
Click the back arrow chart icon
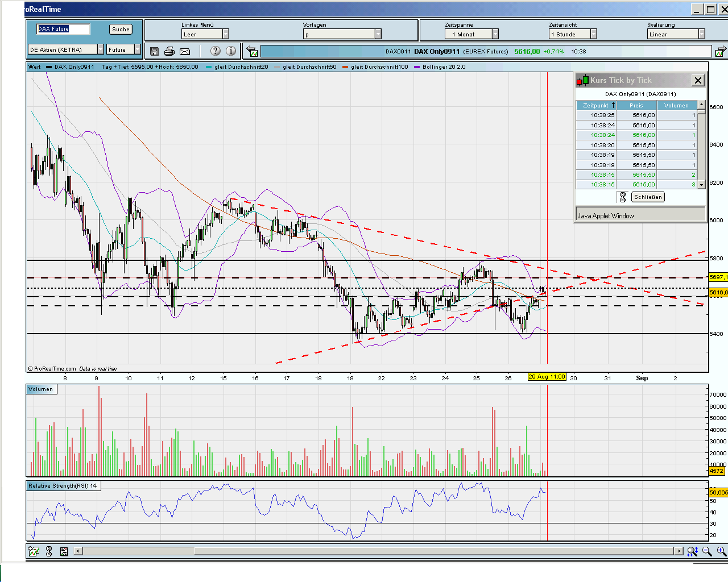251,50
